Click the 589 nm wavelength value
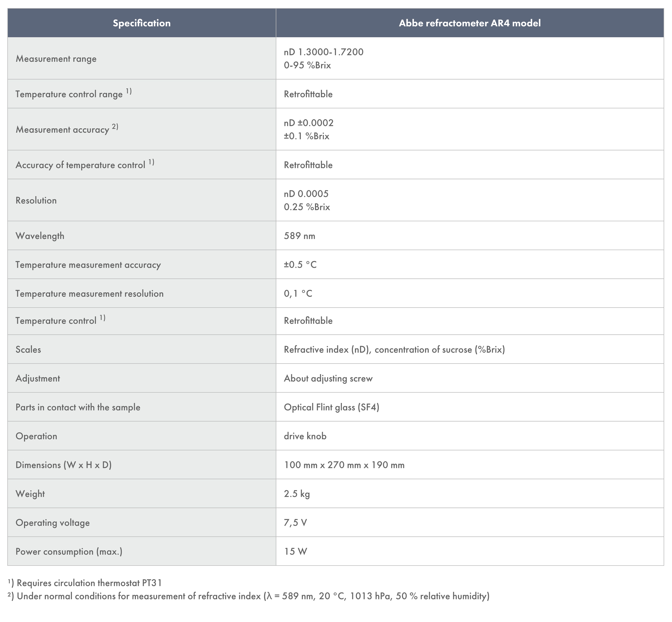Screen dimensions: 672x622 coord(299,236)
